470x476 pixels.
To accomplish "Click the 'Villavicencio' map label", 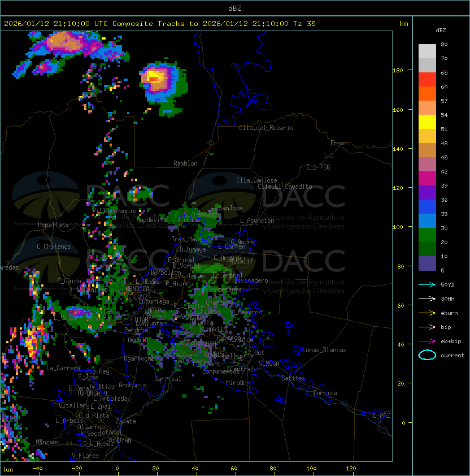I will coord(114,211).
